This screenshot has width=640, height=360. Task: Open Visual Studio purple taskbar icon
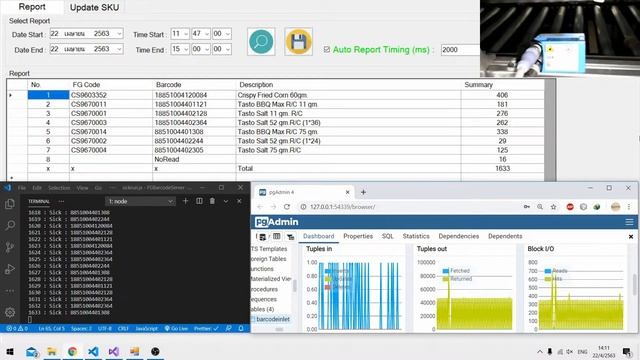pyautogui.click(x=114, y=351)
